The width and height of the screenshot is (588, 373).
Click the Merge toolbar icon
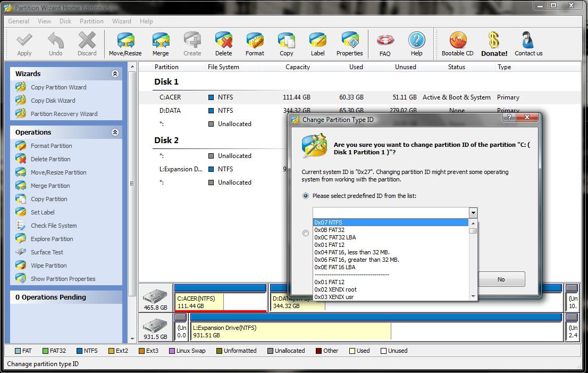[161, 40]
